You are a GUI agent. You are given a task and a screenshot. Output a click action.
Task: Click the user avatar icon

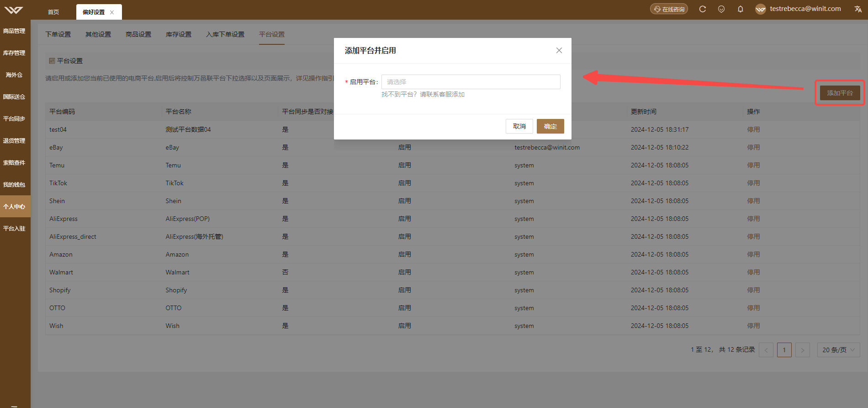(761, 9)
